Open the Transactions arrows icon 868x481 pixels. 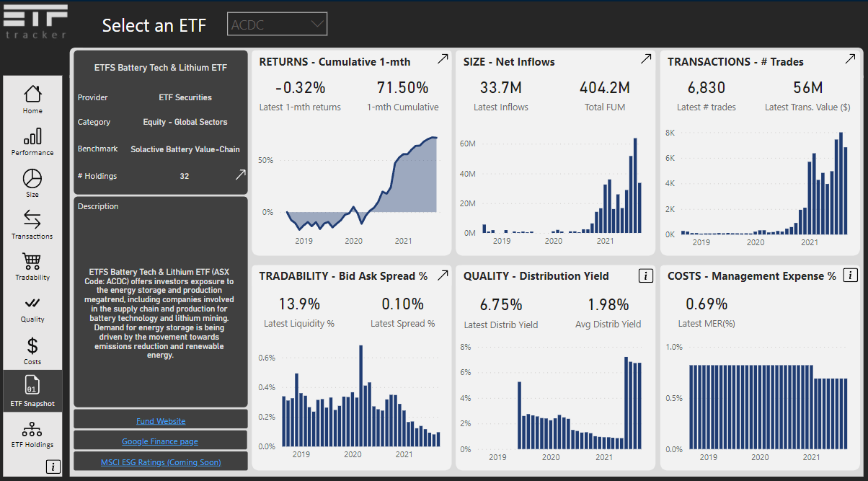[32, 219]
